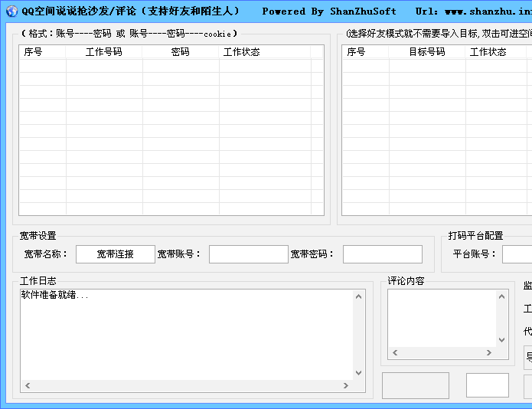
Task: Click 序号 header in the accounts list
Action: click(x=42, y=52)
